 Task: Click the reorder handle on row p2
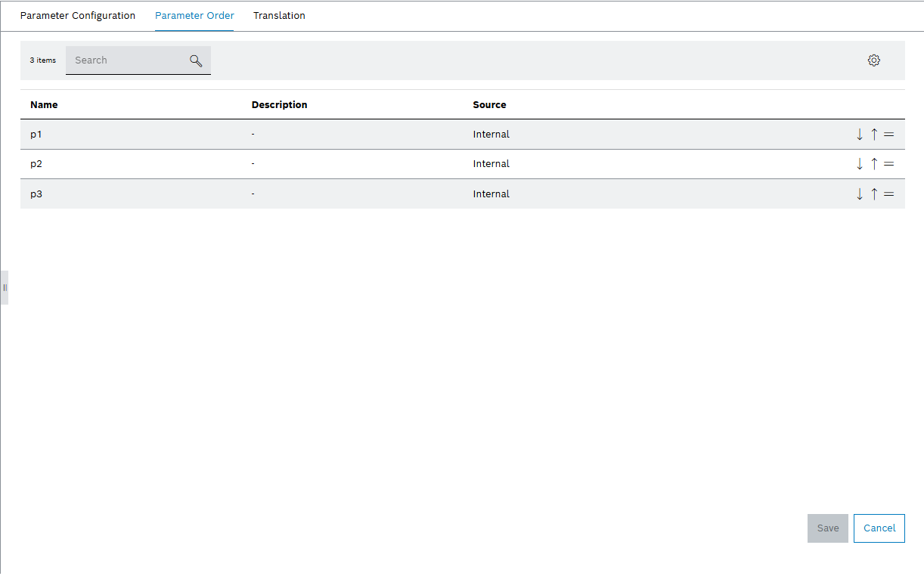[x=888, y=163]
